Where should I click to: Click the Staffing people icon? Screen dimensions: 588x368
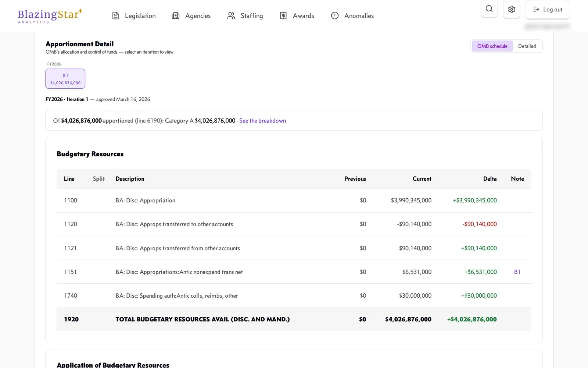coord(231,15)
